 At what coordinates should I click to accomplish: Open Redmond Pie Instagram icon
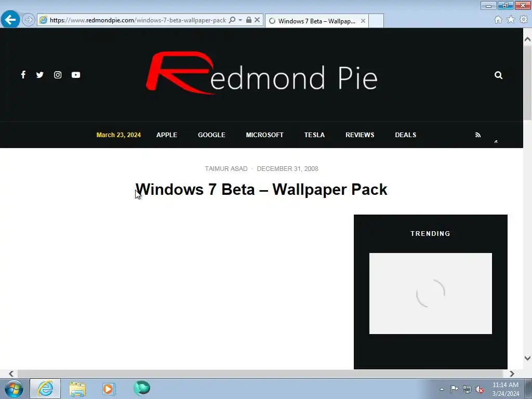pos(58,75)
